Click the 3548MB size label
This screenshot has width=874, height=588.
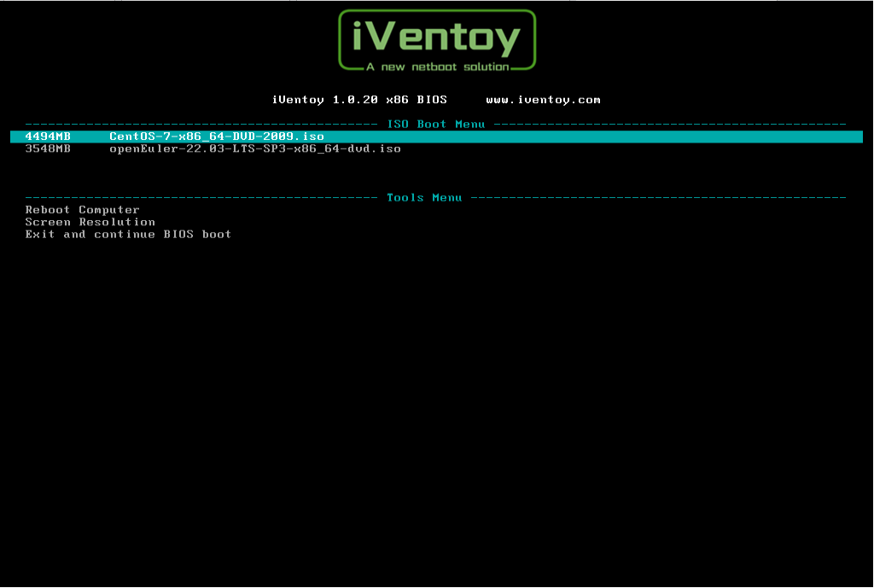48,148
